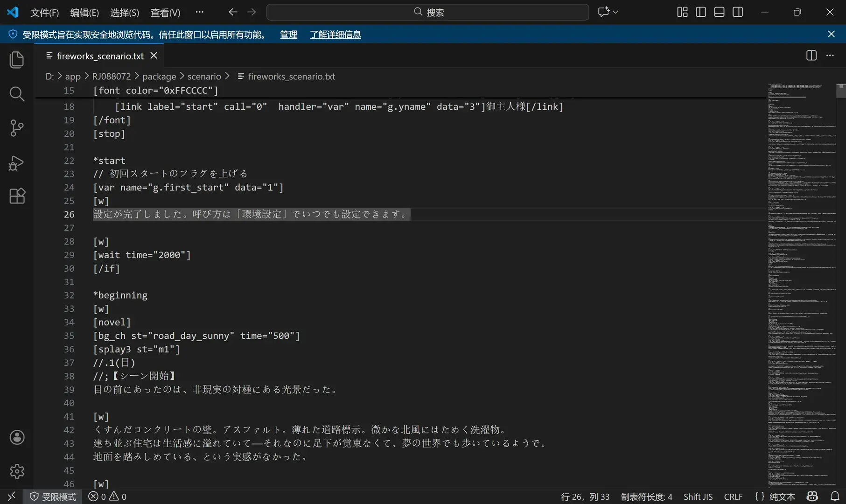Click the minimap code overview
The width and height of the screenshot is (846, 504).
[x=802, y=285]
